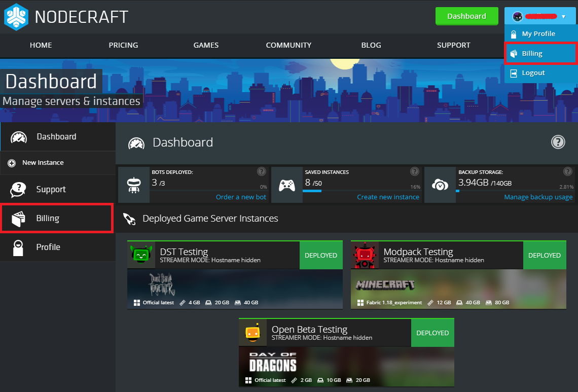The image size is (578, 392).
Task: Click the Fabric 1.18_experiment version label
Action: tap(394, 303)
